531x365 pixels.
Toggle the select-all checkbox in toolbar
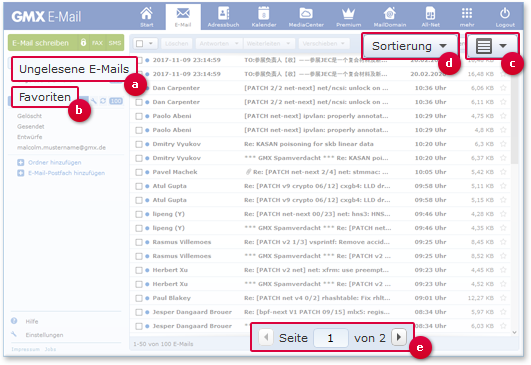(x=140, y=43)
